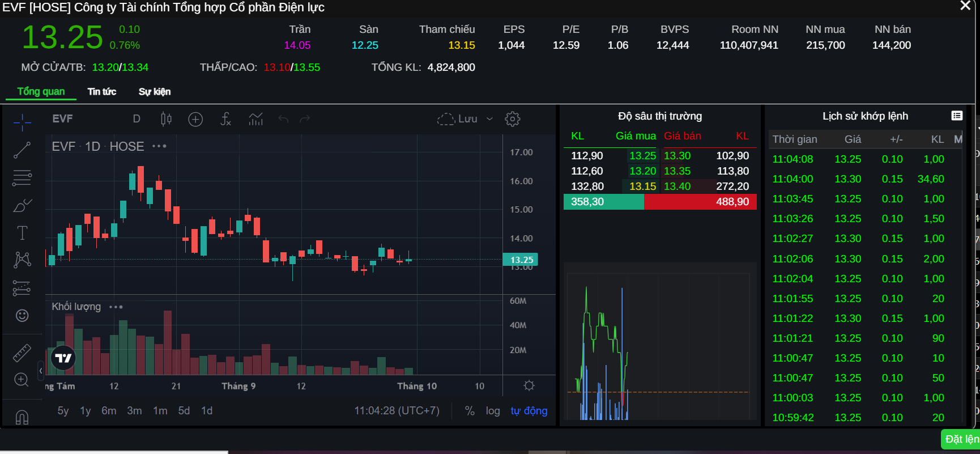Select the crosshair cursor tool
This screenshot has height=454, width=980.
22,121
